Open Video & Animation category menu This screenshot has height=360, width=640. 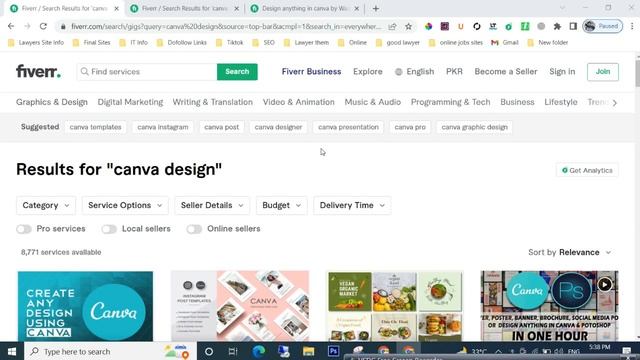tap(298, 102)
